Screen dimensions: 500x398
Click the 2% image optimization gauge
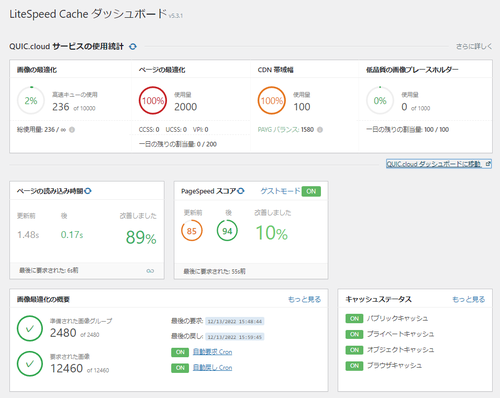[x=31, y=100]
